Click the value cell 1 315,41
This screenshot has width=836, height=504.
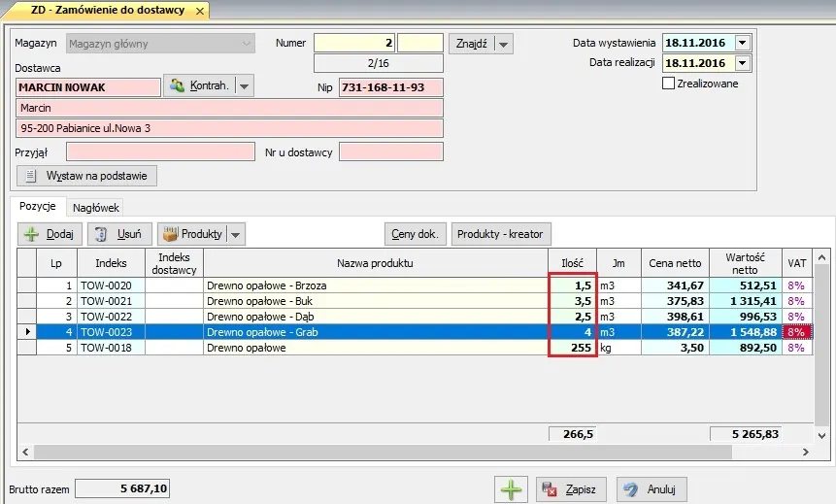(746, 301)
